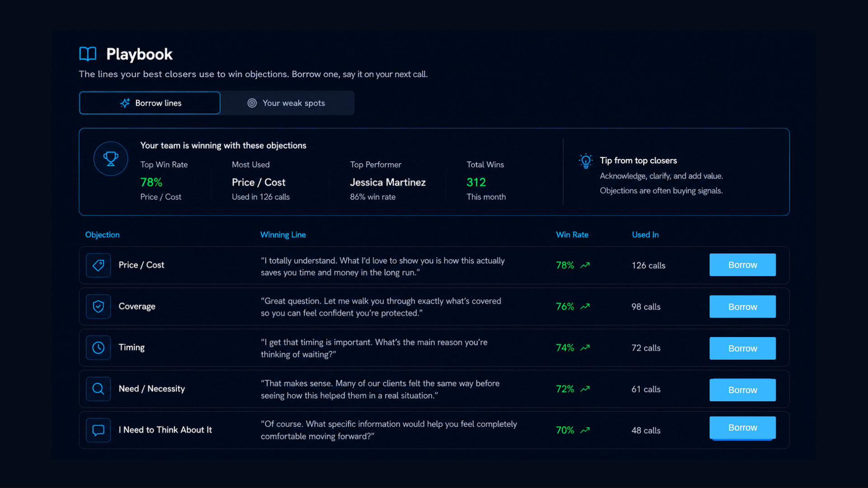Borrow the Need / Necessity winning line

(x=742, y=390)
